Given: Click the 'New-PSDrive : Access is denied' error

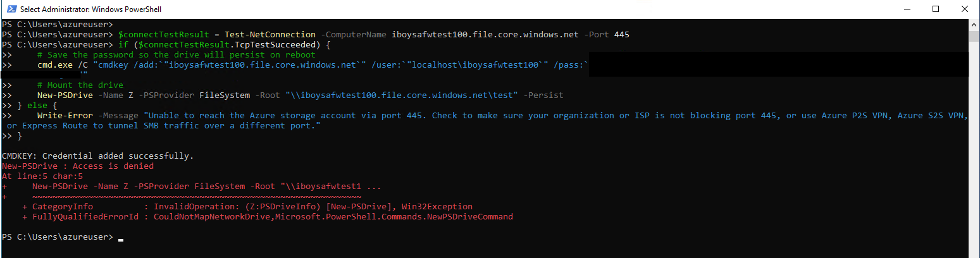Looking at the screenshot, I should click(x=78, y=166).
